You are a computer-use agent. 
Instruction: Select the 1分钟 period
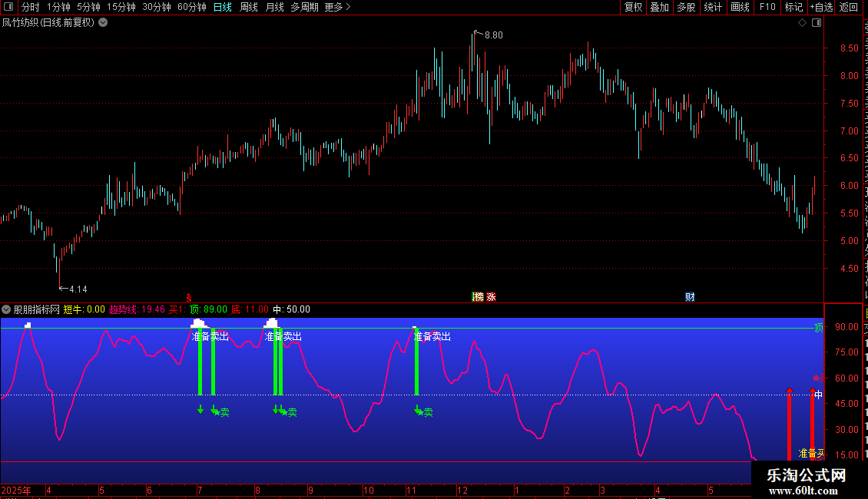(x=58, y=7)
